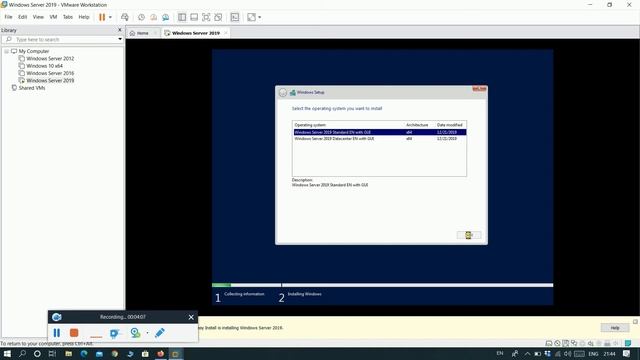Toggle the library sidebar view icon
This screenshot has height=360, width=640.
click(x=182, y=17)
